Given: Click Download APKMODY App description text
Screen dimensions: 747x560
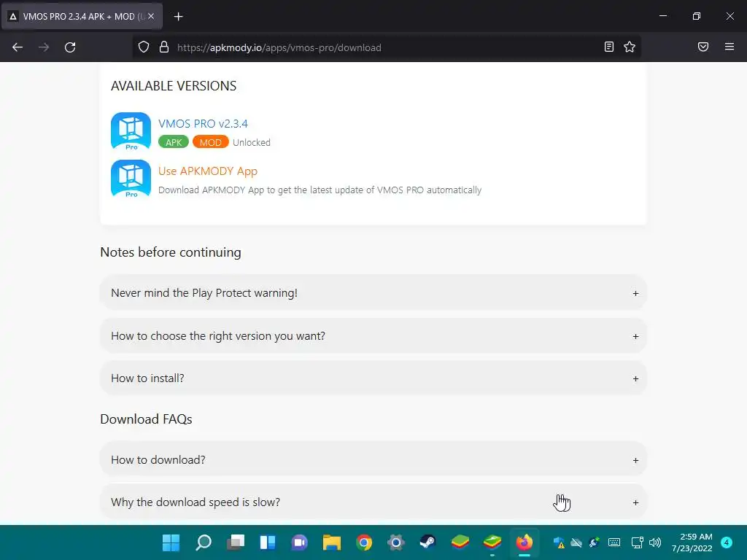Looking at the screenshot, I should pyautogui.click(x=320, y=190).
